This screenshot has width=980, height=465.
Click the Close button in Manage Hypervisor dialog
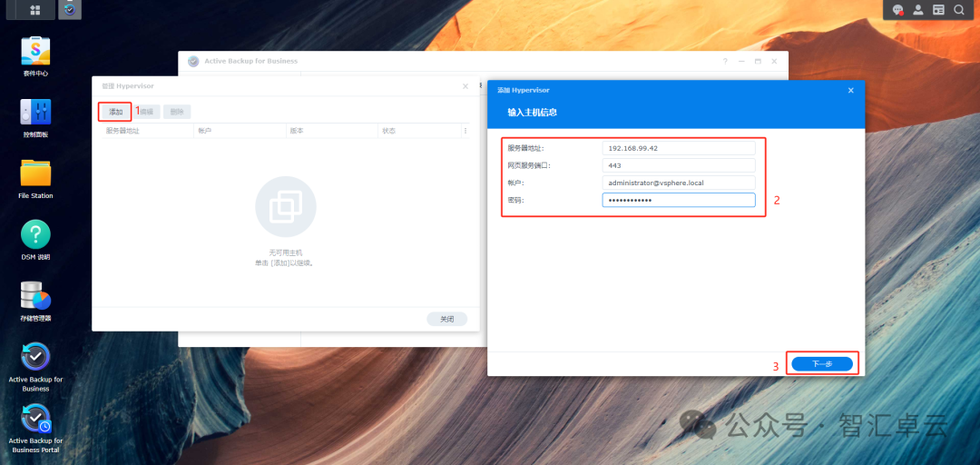446,319
